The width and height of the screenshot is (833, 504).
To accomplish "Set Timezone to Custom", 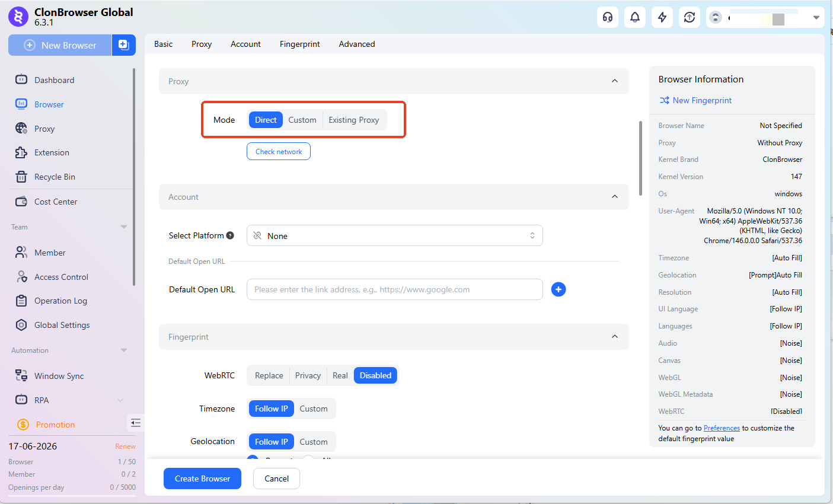I will pyautogui.click(x=314, y=409).
